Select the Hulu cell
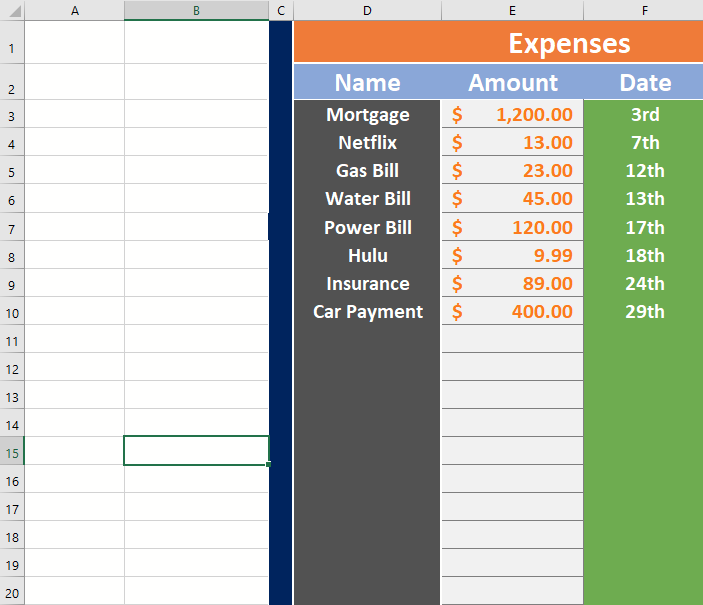The width and height of the screenshot is (703, 605). (367, 255)
